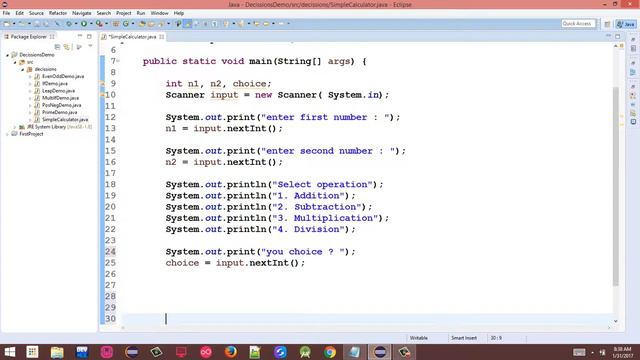The height and width of the screenshot is (360, 640).
Task: Maximize the editor area
Action: [x=618, y=36]
